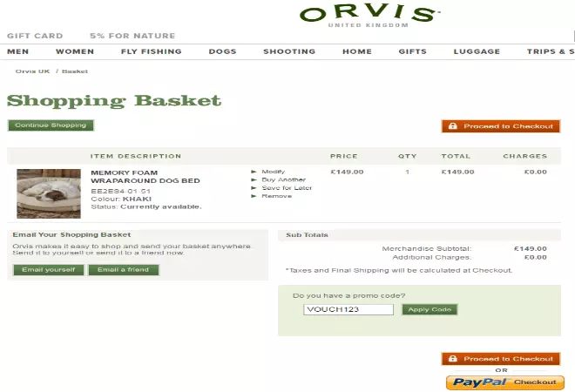Click the top Proceed to Checkout button
Image resolution: width=575 pixels, height=392 pixels.
(501, 126)
